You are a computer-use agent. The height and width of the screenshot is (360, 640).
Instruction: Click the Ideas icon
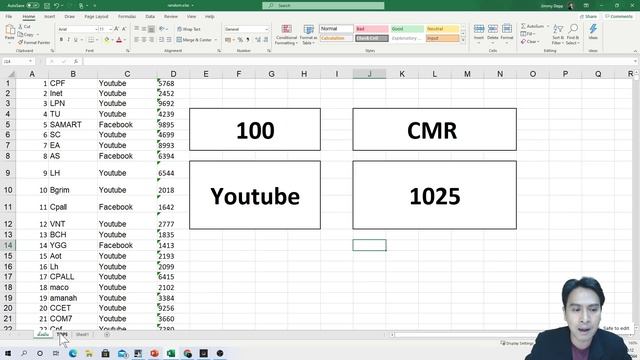593,32
